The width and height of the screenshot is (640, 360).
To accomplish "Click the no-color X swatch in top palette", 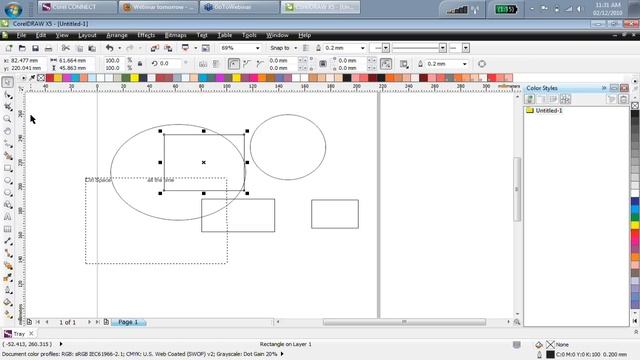I will point(41,78).
